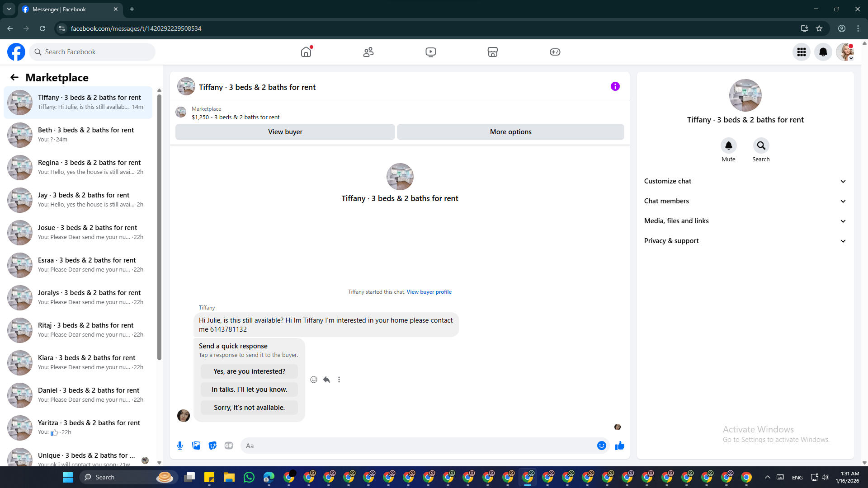Viewport: 868px width, 488px height.
Task: Mute this conversation with bell button
Action: (728, 145)
